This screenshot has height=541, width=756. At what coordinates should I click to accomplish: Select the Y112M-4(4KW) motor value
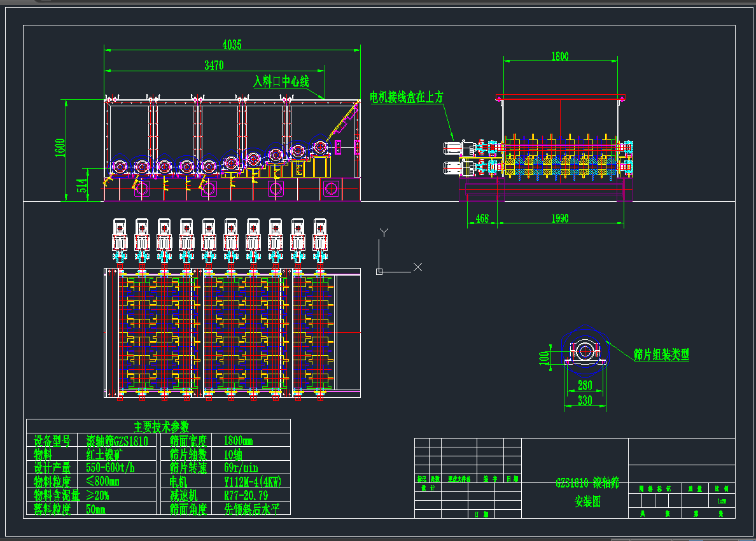pos(253,482)
